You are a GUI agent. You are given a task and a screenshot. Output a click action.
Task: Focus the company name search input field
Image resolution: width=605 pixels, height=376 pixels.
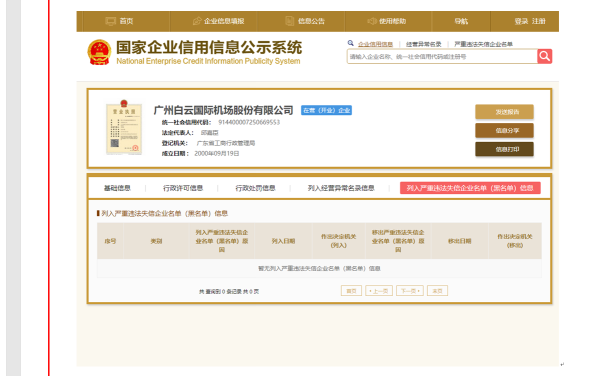click(x=442, y=56)
